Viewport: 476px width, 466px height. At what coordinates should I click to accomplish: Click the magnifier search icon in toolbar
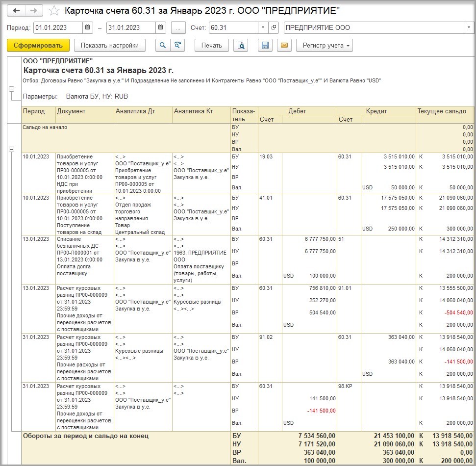pos(163,46)
